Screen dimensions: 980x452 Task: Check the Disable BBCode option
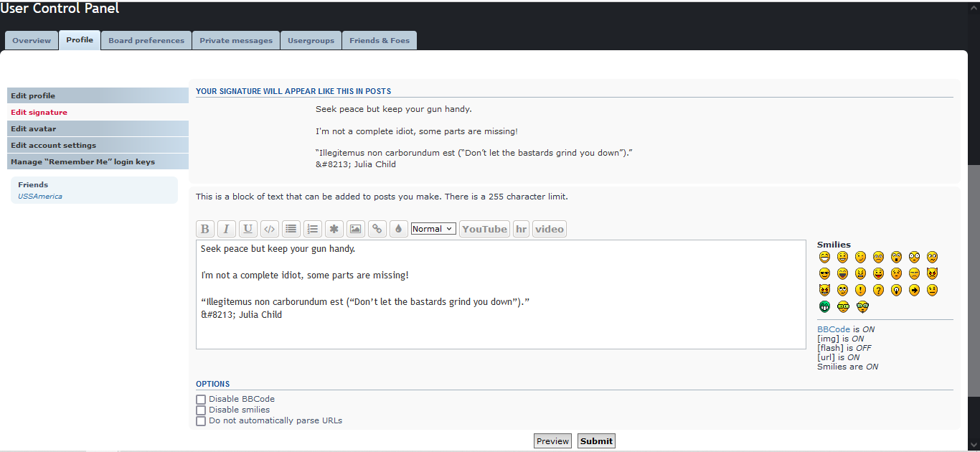point(201,400)
